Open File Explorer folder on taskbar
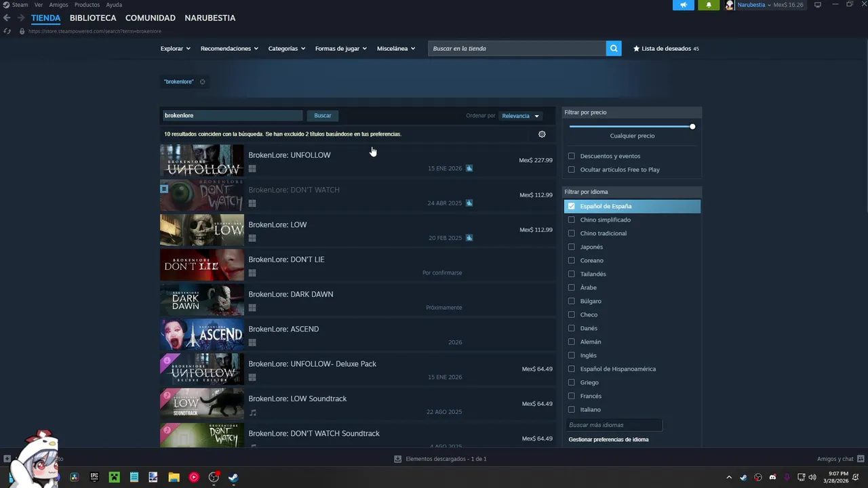The height and width of the screenshot is (488, 868). pyautogui.click(x=174, y=477)
